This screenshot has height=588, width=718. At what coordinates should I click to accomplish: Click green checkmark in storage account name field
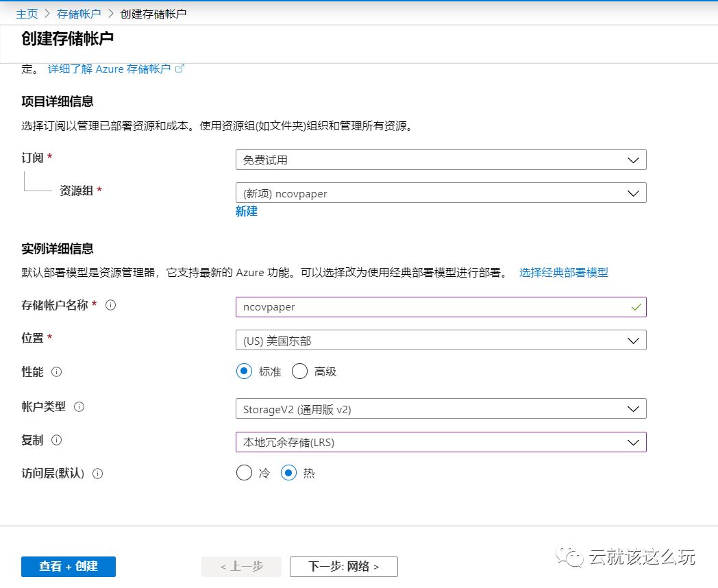coord(636,307)
